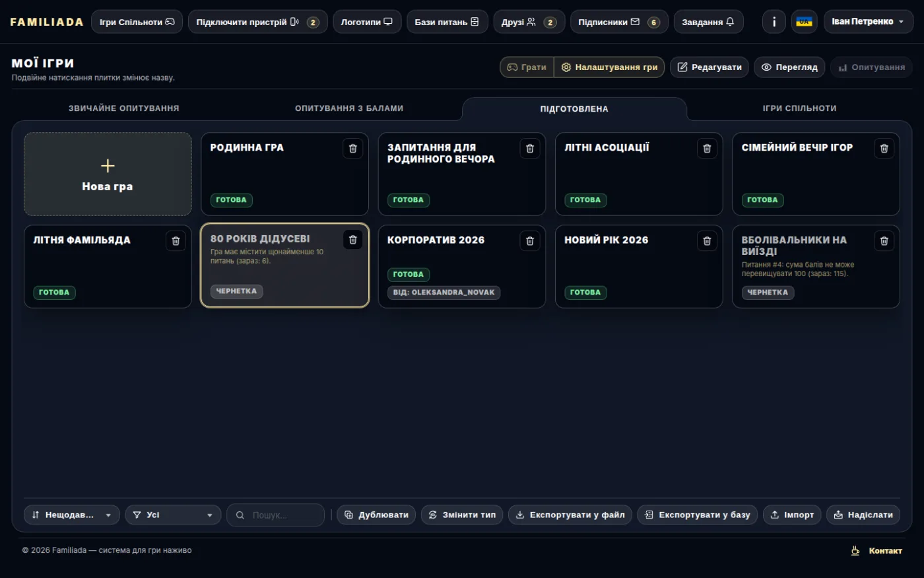Viewport: 924px width, 578px height.
Task: Delete the Родинна гра game tile
Action: coord(353,149)
